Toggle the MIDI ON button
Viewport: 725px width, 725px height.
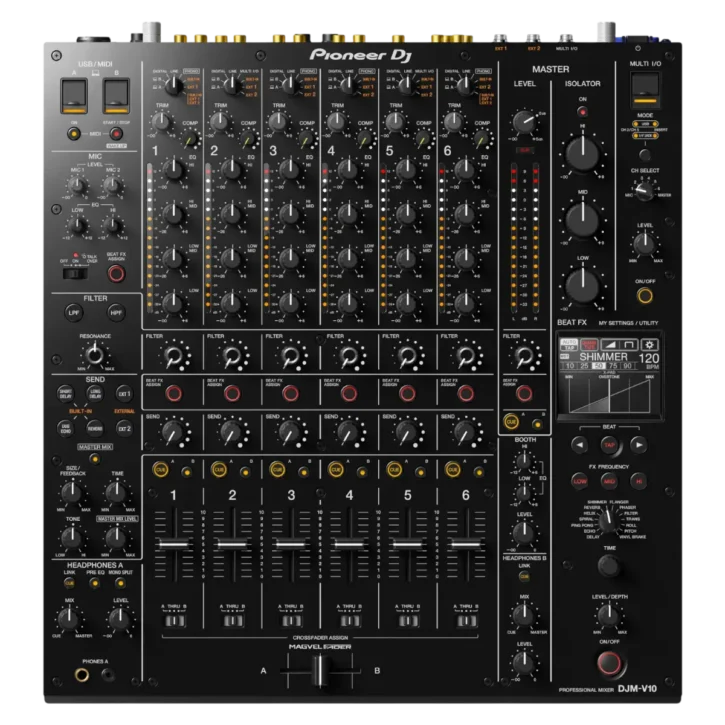pos(74,134)
